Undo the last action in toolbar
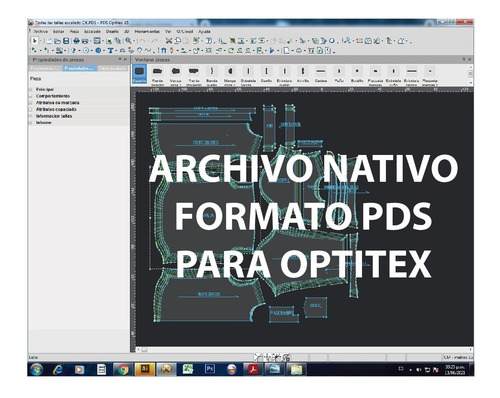This screenshot has height=398, width=500. pos(143,41)
